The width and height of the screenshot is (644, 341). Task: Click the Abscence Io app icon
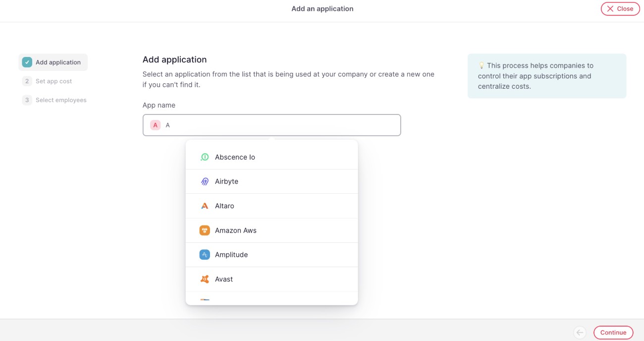(x=205, y=157)
